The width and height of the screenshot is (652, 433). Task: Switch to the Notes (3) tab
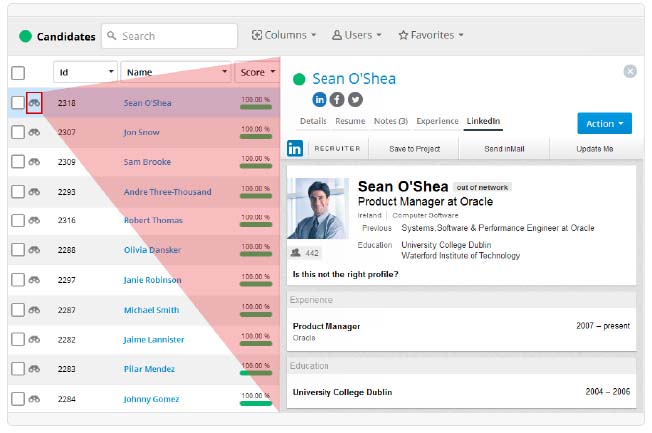pos(390,121)
